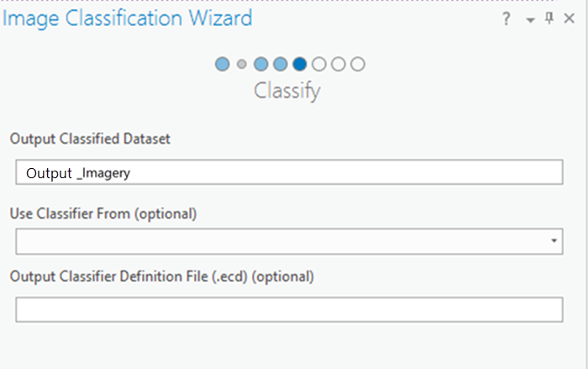Close the Image Classification Wizard pane
Image resolution: width=588 pixels, height=369 pixels.
point(570,19)
